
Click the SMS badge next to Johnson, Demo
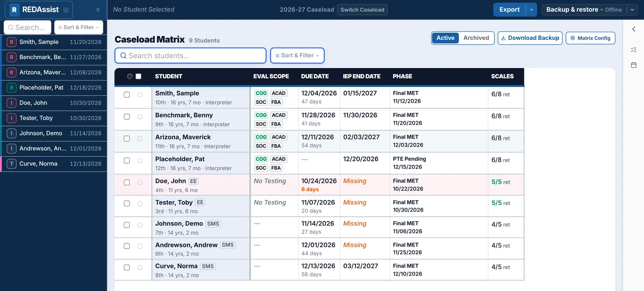[213, 224]
